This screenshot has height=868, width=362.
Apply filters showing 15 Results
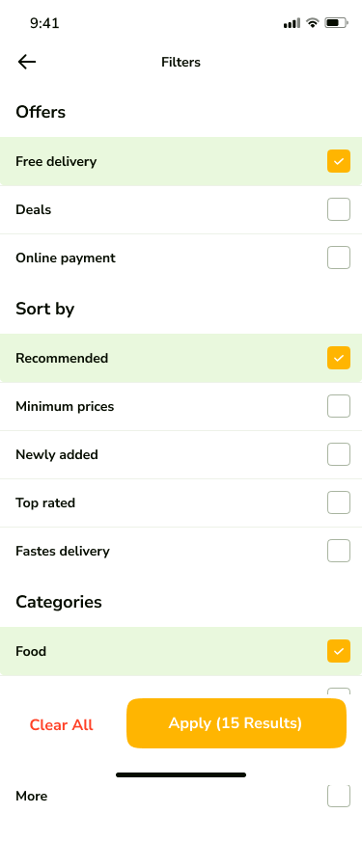(237, 723)
